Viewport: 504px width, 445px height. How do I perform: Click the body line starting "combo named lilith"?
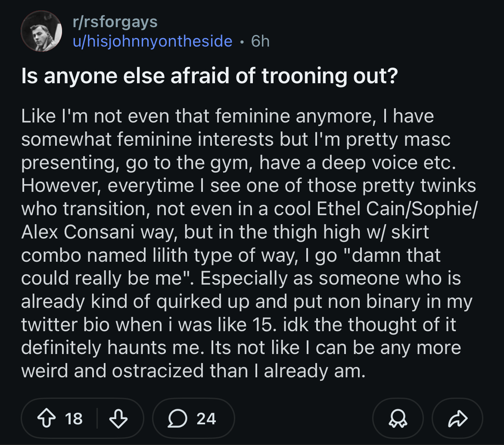(x=231, y=255)
